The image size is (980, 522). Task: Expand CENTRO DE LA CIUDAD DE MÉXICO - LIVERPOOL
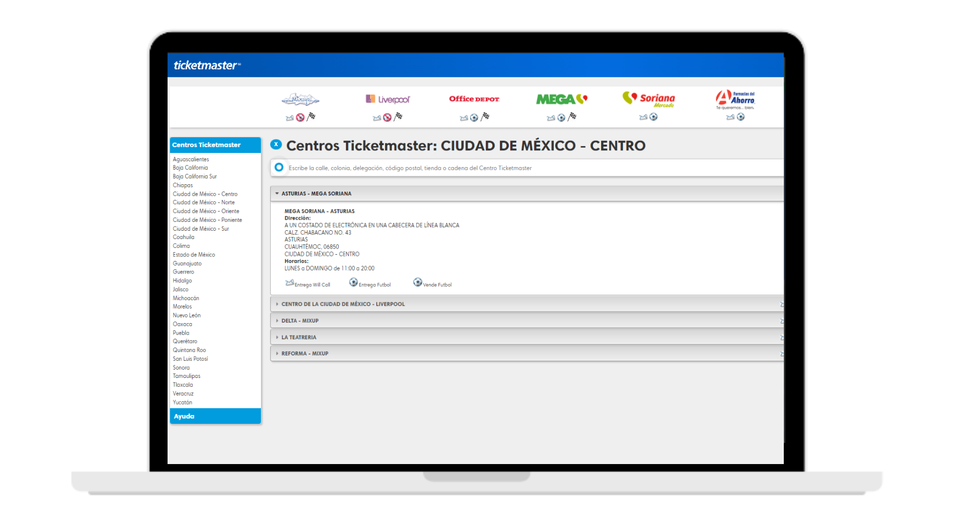click(x=527, y=304)
